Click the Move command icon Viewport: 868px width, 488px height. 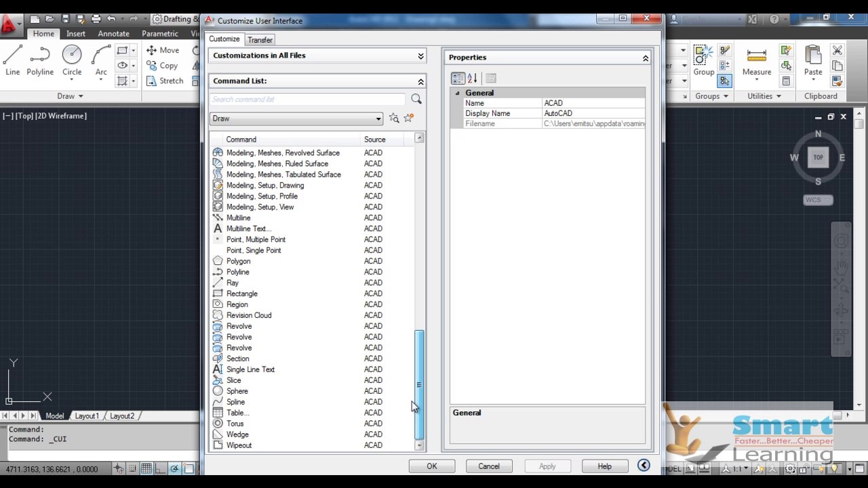pos(151,50)
